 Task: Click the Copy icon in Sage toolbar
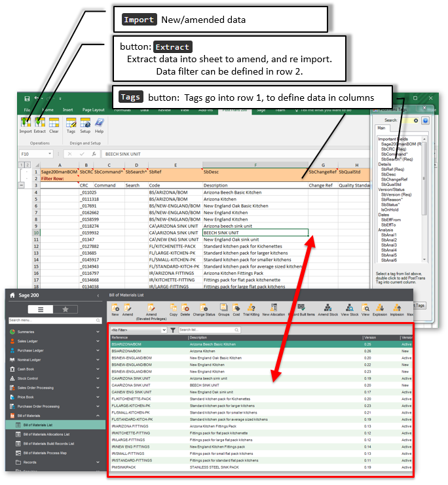(x=174, y=308)
